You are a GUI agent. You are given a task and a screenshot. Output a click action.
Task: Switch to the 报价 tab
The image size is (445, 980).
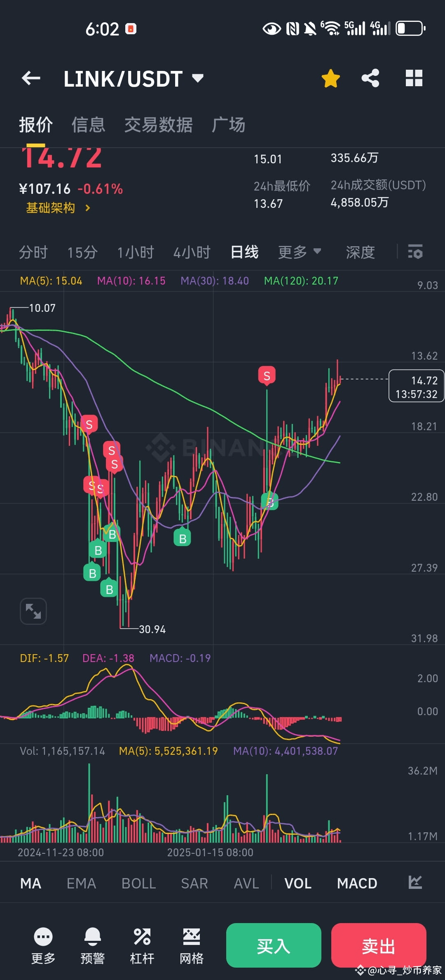pos(36,125)
